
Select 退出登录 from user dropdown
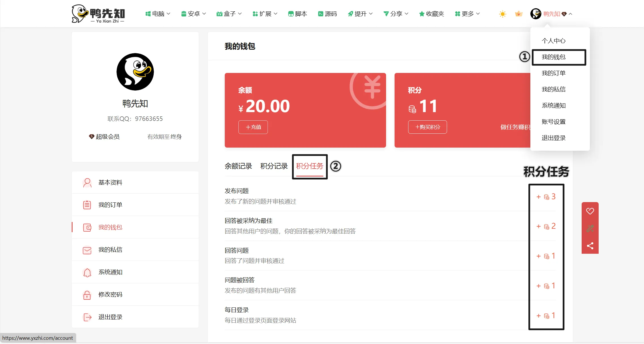click(x=554, y=138)
